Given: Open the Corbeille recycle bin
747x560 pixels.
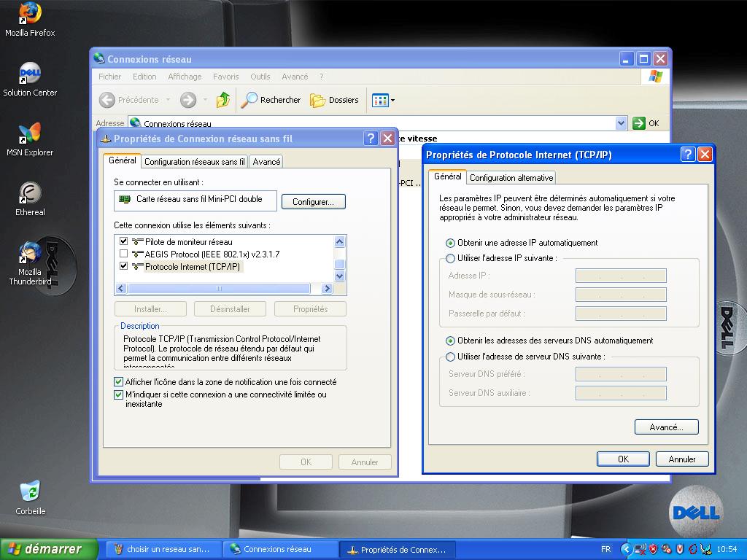Looking at the screenshot, I should [x=30, y=492].
